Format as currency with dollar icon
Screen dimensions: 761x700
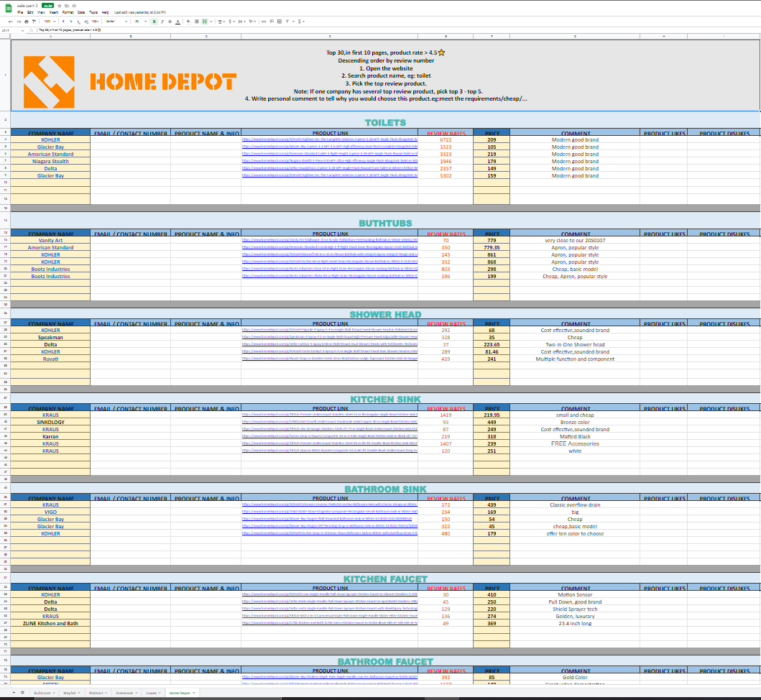click(x=63, y=22)
